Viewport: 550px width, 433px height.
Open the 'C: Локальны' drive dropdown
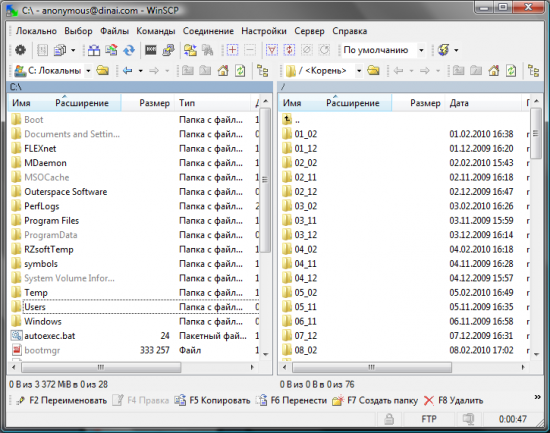point(88,71)
